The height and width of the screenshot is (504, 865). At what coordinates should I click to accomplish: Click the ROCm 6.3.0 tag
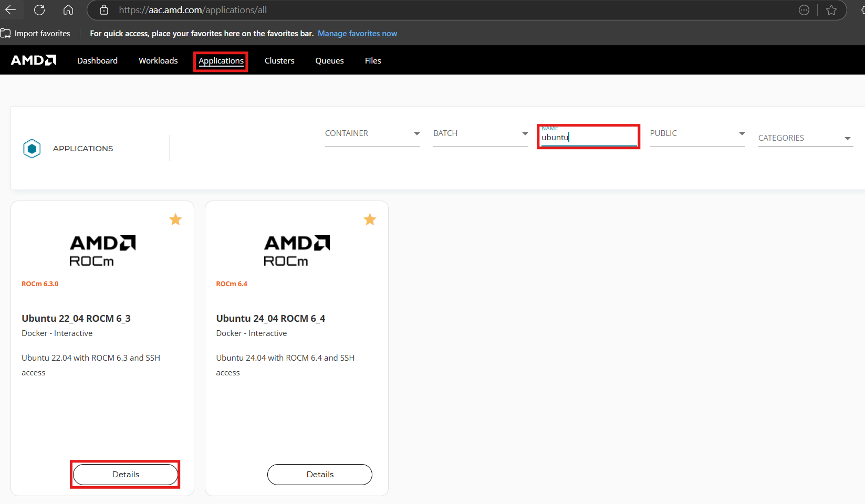pyautogui.click(x=40, y=284)
